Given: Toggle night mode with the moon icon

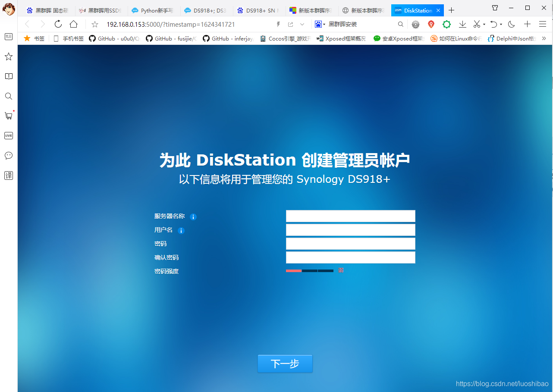Looking at the screenshot, I should tap(512, 24).
